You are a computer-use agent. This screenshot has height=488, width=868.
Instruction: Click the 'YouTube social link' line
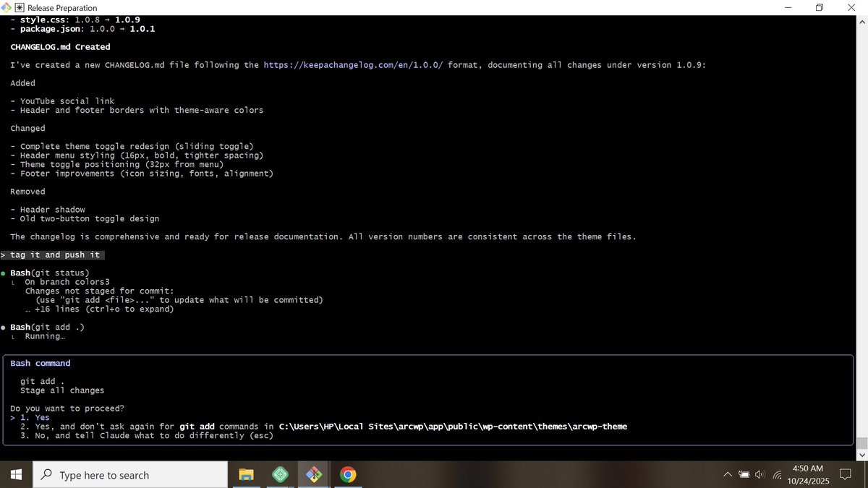(x=67, y=101)
